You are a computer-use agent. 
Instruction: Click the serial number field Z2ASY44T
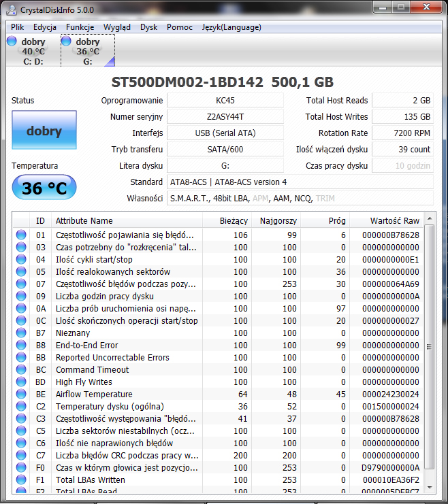coord(225,117)
